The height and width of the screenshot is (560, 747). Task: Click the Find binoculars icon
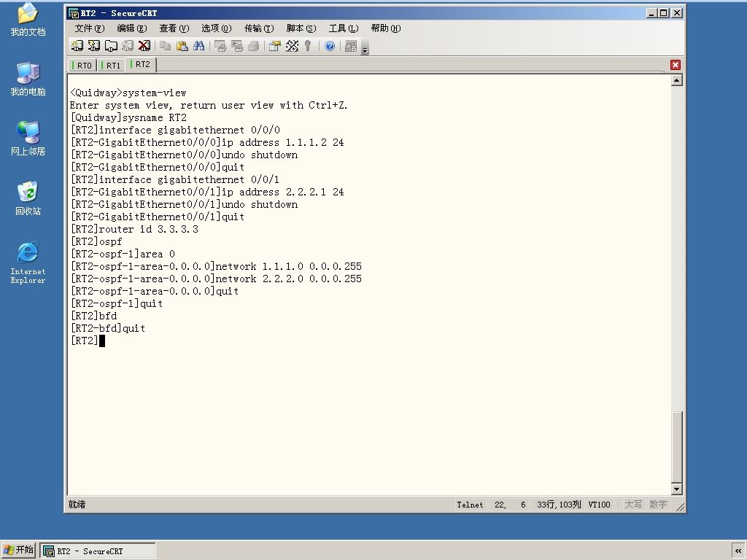(x=198, y=46)
